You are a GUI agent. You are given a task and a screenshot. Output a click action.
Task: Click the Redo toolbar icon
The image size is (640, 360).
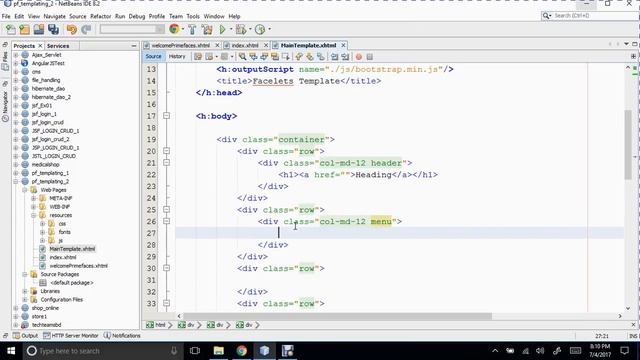coord(86,29)
